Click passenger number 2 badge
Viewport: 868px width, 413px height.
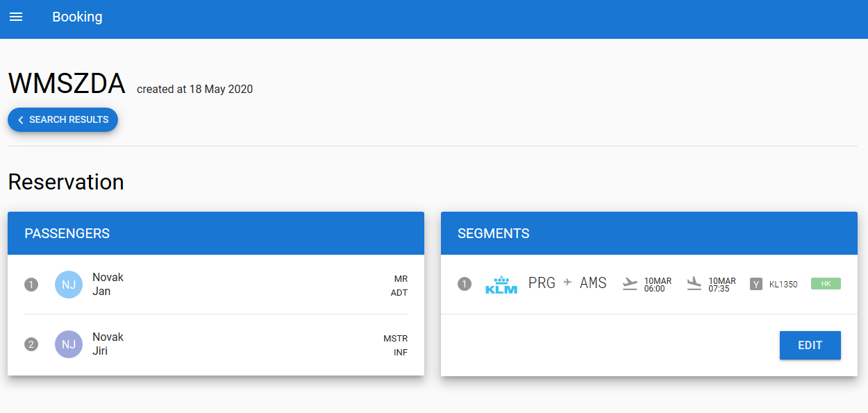click(x=31, y=344)
